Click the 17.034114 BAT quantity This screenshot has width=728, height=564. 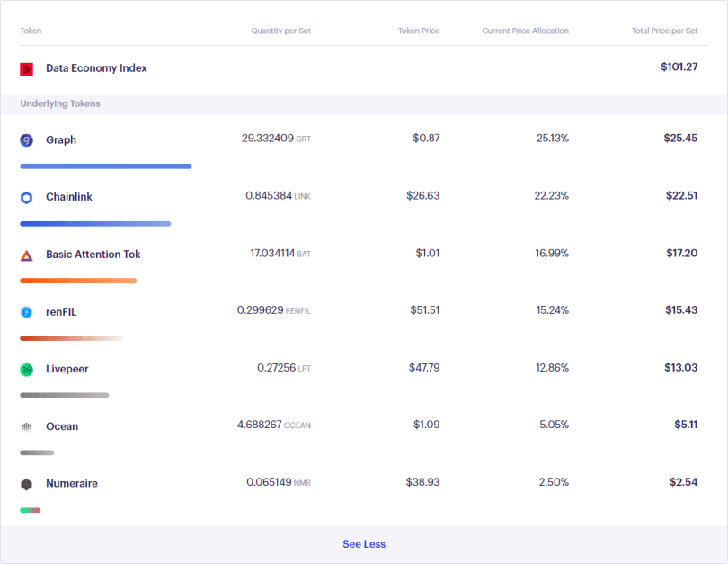click(280, 253)
